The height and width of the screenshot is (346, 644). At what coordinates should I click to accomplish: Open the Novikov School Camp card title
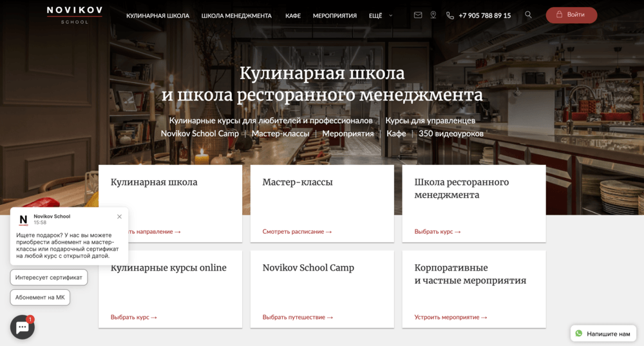(308, 267)
